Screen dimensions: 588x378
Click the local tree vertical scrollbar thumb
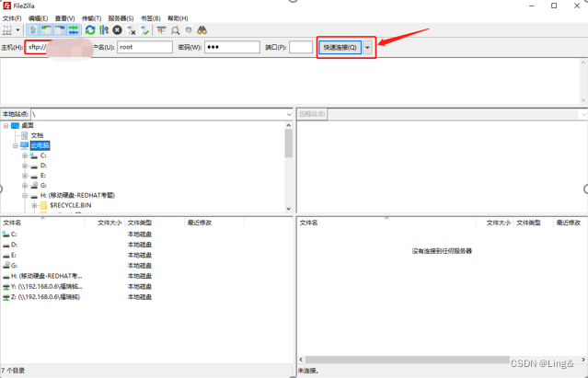click(288, 143)
